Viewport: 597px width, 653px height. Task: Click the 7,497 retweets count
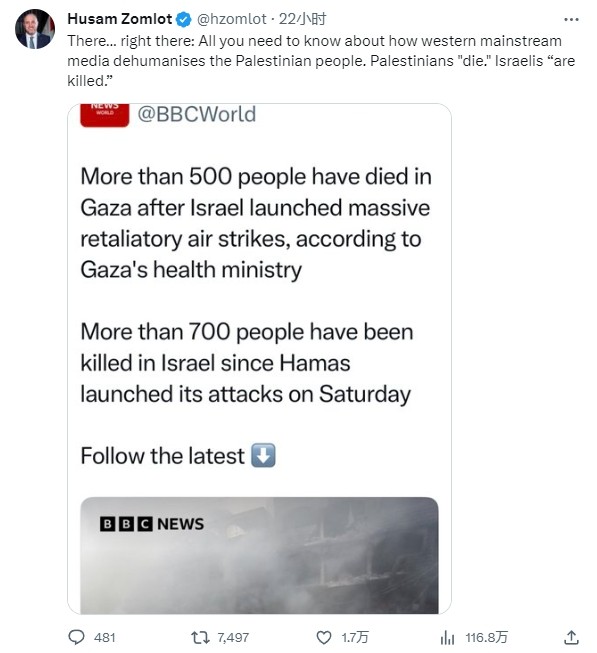pos(233,638)
